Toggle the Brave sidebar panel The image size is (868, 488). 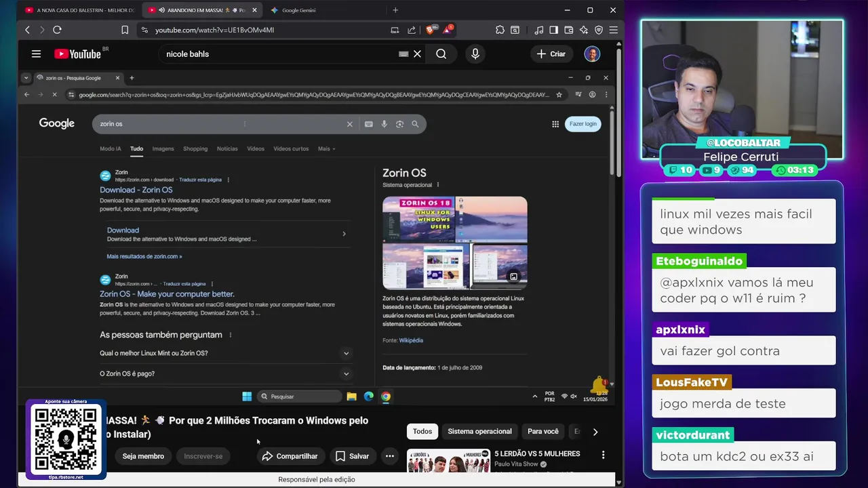pyautogui.click(x=553, y=30)
